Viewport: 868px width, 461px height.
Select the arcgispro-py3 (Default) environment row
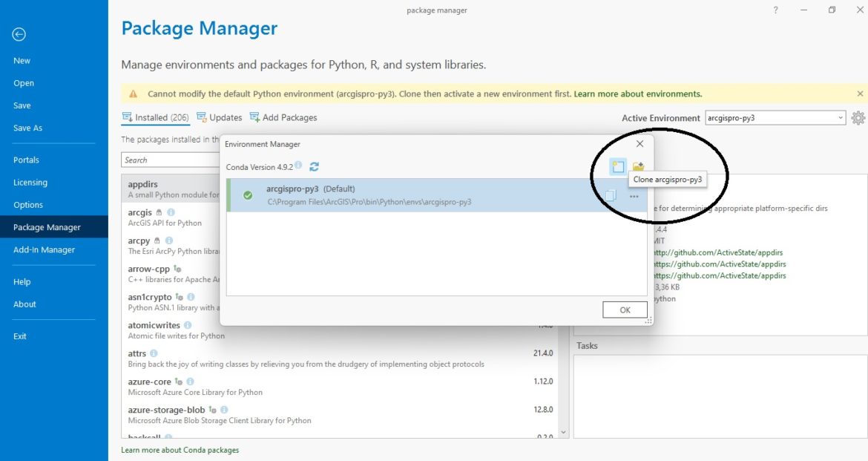point(436,195)
